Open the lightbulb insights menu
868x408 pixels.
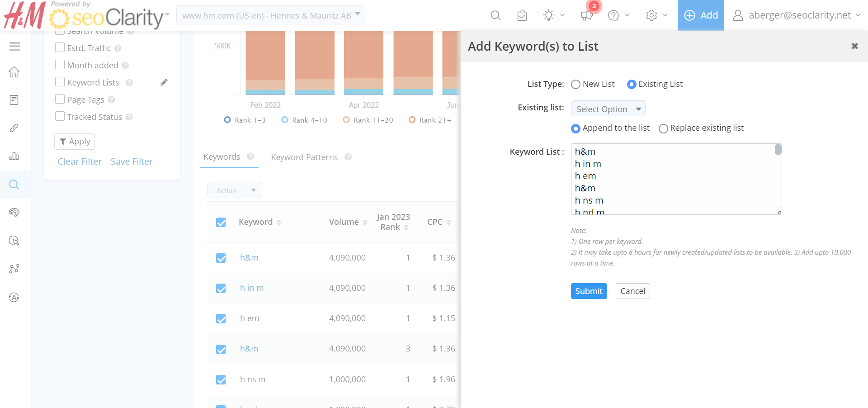pos(553,15)
